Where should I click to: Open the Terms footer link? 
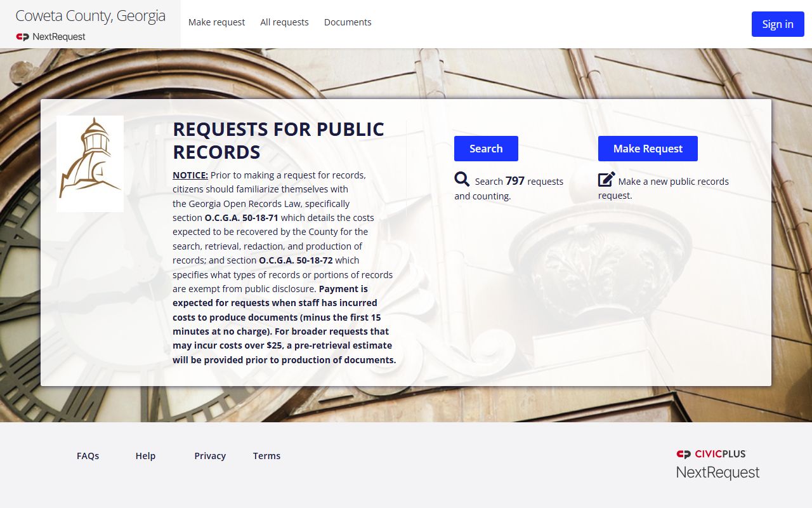click(266, 456)
